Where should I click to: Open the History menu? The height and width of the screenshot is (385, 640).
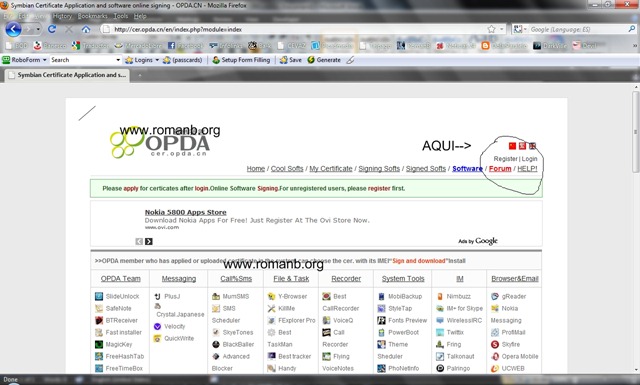(x=62, y=16)
